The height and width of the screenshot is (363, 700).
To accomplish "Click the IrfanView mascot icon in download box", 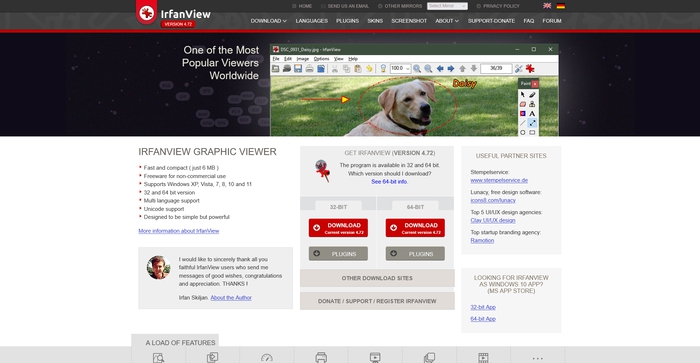I will point(322,171).
